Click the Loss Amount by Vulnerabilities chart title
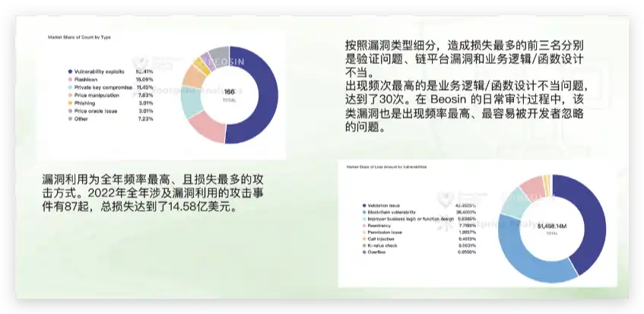This screenshot has width=644, height=314. click(x=386, y=167)
